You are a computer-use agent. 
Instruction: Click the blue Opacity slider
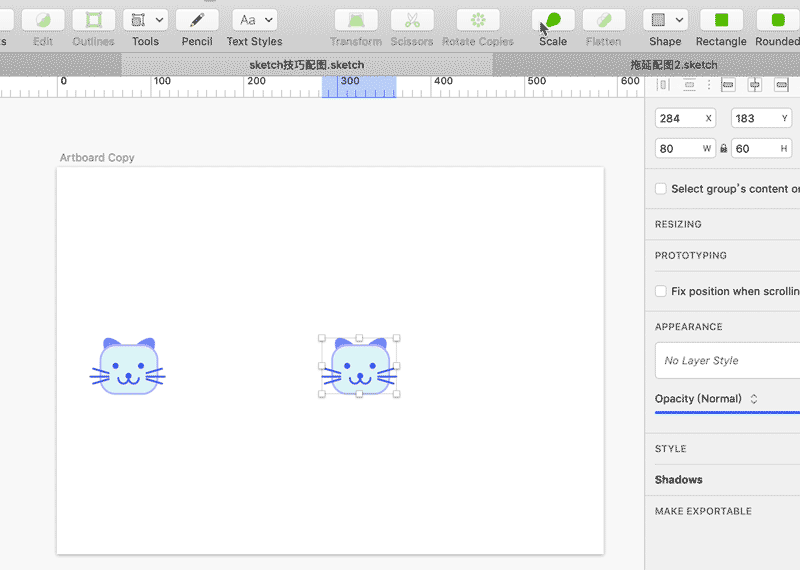click(x=727, y=412)
